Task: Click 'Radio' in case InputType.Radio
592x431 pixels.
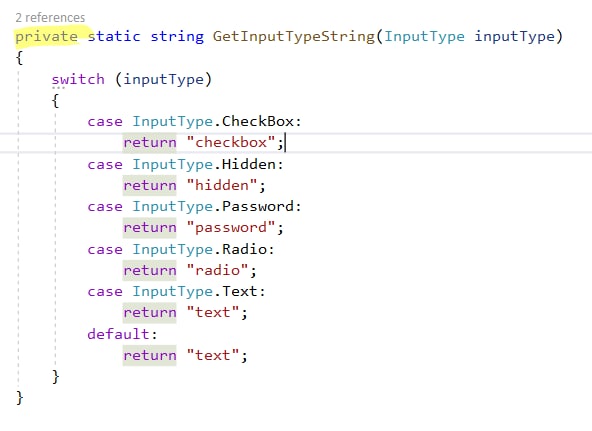Action: click(244, 249)
